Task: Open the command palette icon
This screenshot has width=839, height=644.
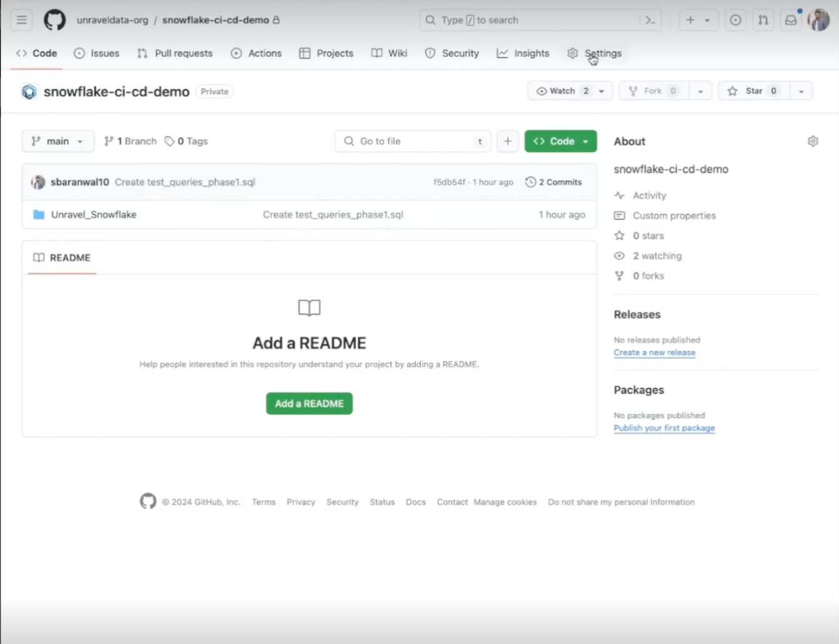Action: pos(650,20)
